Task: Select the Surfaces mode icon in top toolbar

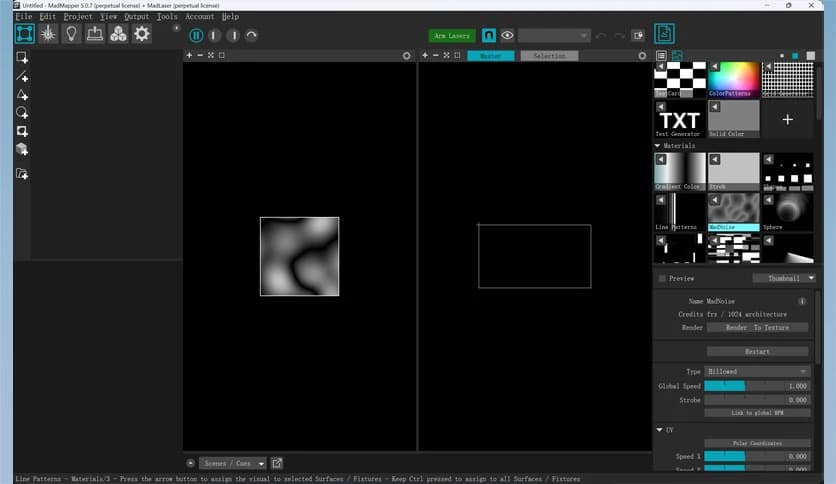Action: (25, 34)
